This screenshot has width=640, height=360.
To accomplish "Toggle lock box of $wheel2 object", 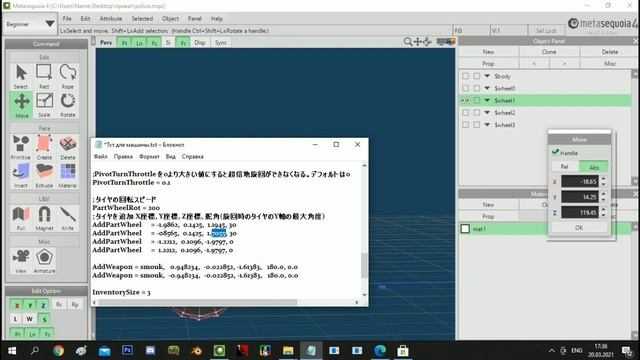I will pyautogui.click(x=476, y=113).
